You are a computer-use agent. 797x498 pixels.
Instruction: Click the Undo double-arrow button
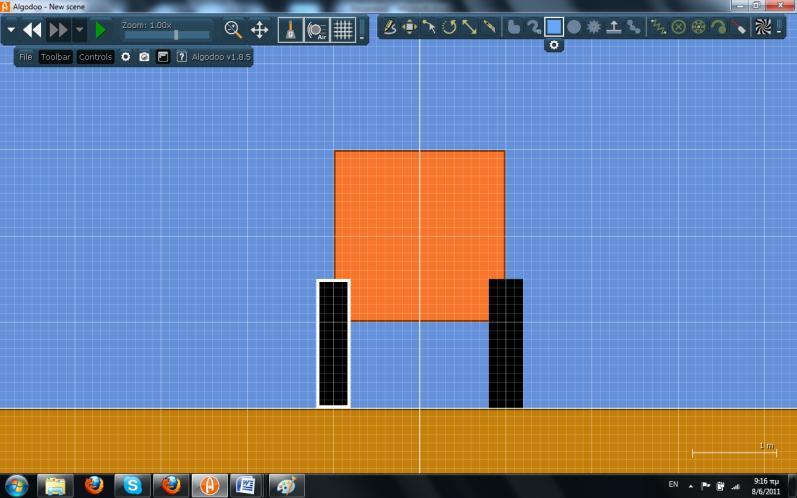point(32,30)
